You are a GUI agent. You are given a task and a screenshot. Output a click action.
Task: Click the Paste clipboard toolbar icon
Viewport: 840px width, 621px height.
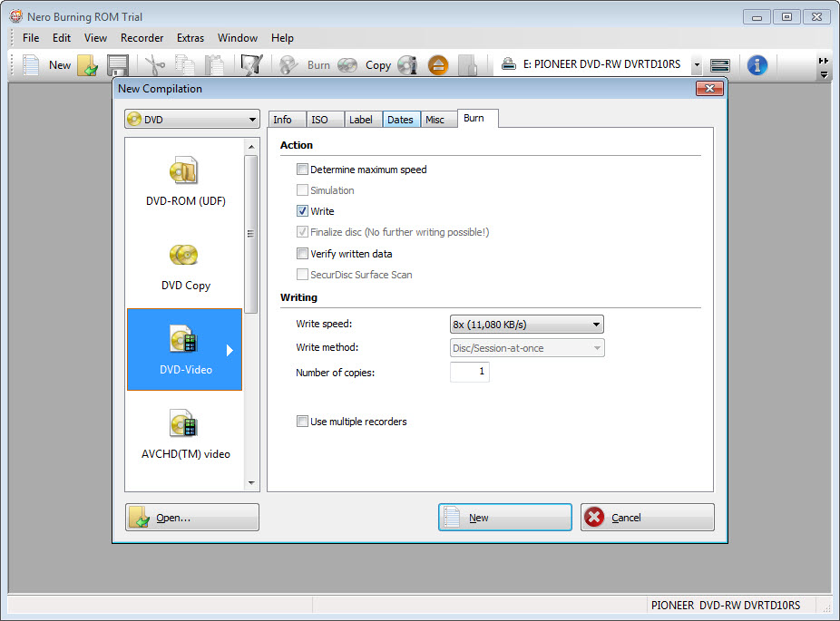tap(214, 65)
